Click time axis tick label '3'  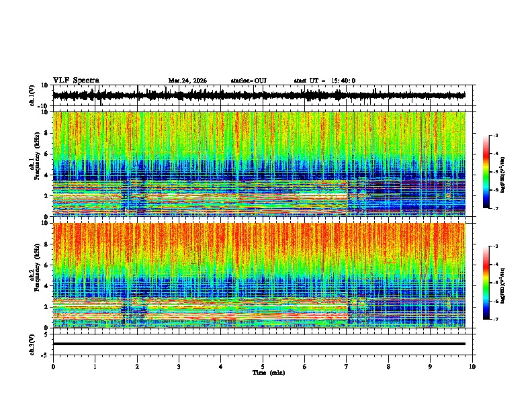(x=179, y=367)
